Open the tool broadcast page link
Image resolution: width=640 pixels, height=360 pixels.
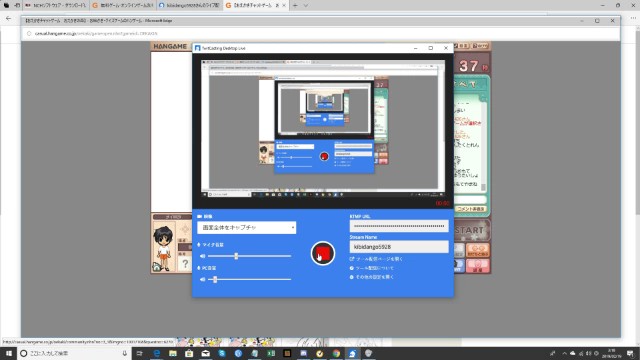376,259
